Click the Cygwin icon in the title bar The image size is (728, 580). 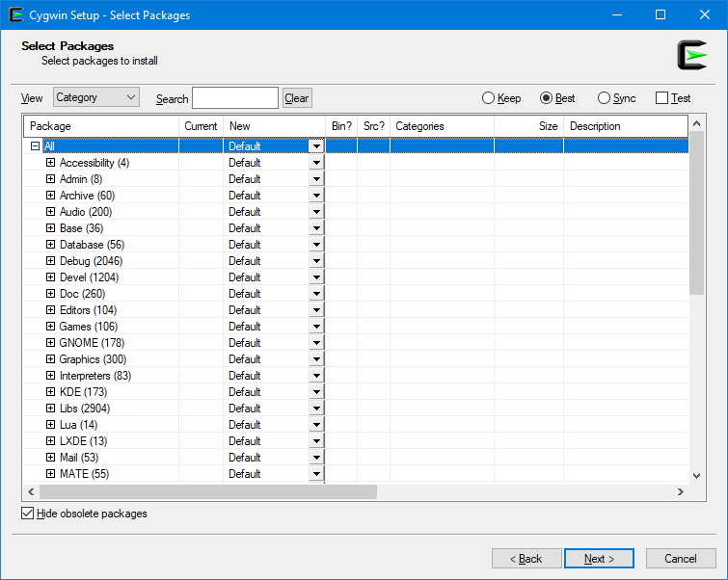point(16,15)
